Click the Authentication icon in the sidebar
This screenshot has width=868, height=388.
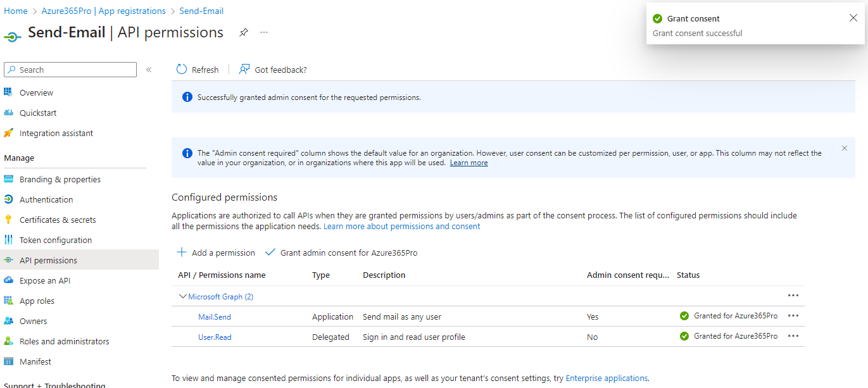(8, 199)
